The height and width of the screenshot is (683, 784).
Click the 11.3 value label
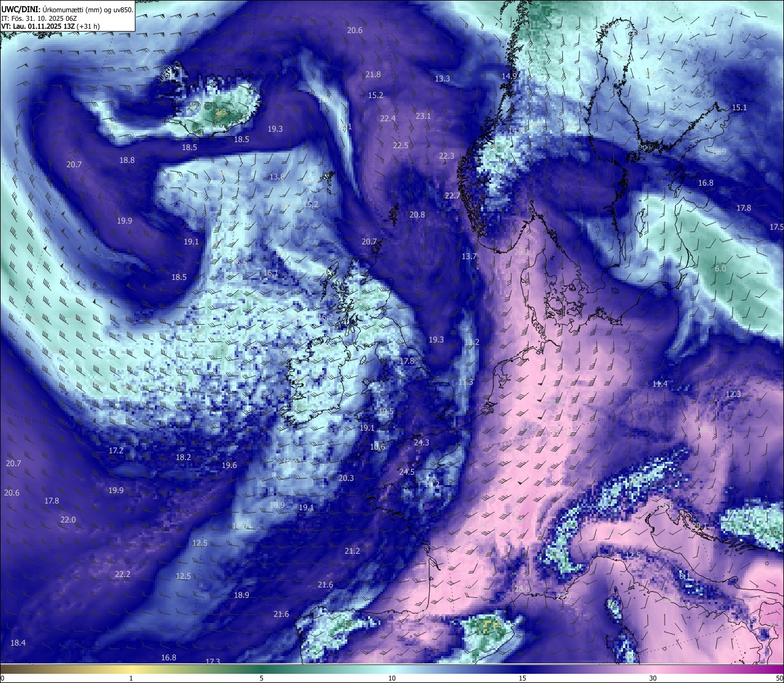[x=466, y=382]
